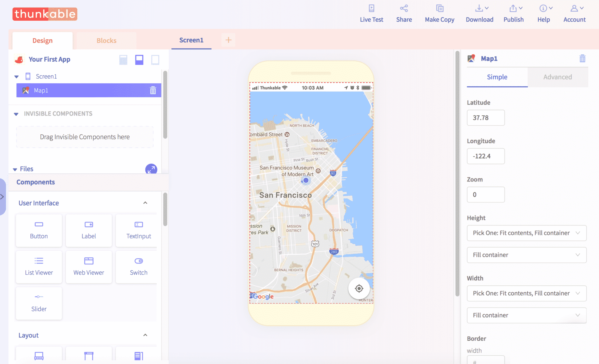The image size is (599, 364).
Task: Open the Advanced properties tab
Action: (557, 77)
